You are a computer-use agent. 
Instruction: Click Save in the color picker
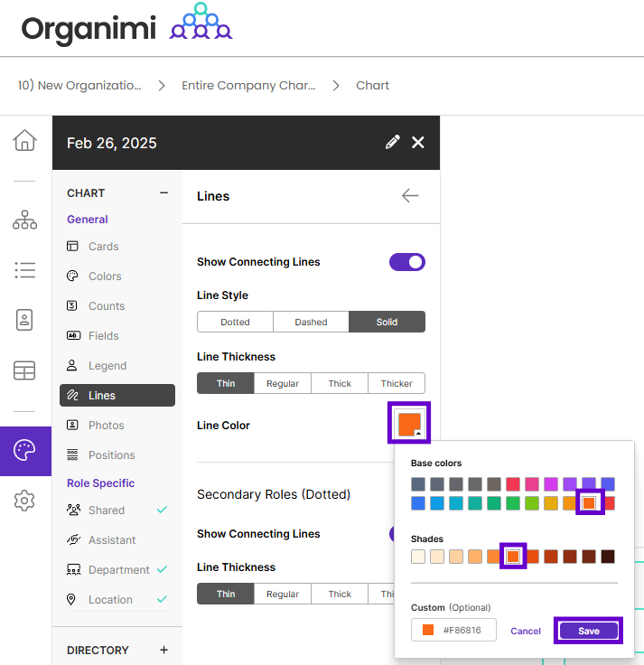pyautogui.click(x=588, y=631)
